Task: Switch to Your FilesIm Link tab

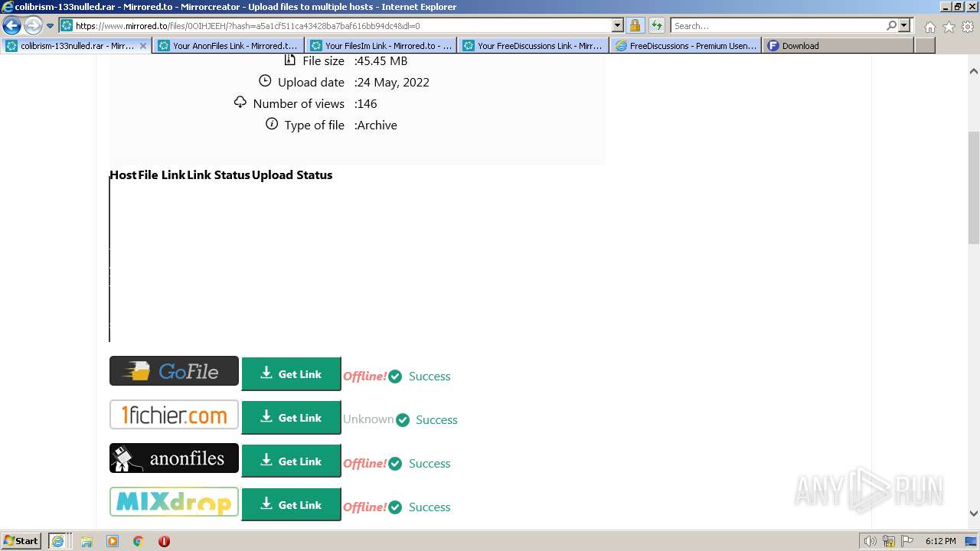Action: coord(381,46)
